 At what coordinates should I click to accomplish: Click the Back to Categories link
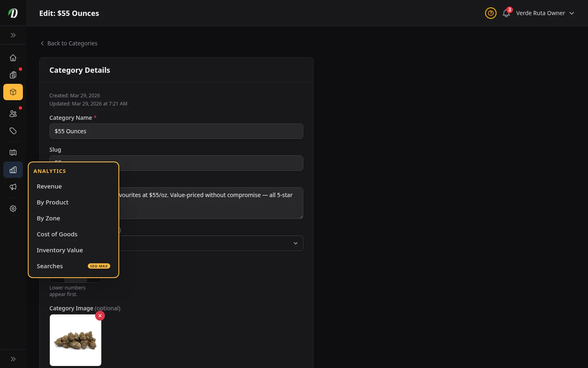tap(69, 43)
